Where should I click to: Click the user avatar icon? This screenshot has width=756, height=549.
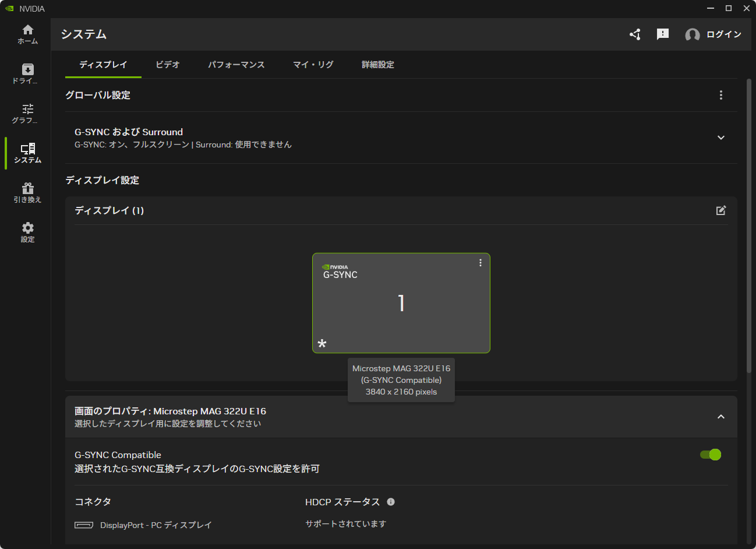693,35
